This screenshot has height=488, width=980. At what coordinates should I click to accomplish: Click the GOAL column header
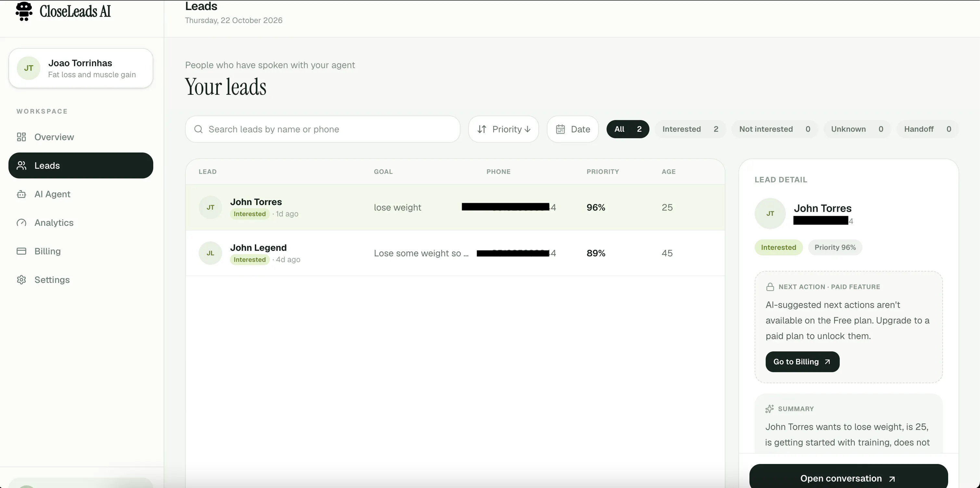tap(383, 172)
